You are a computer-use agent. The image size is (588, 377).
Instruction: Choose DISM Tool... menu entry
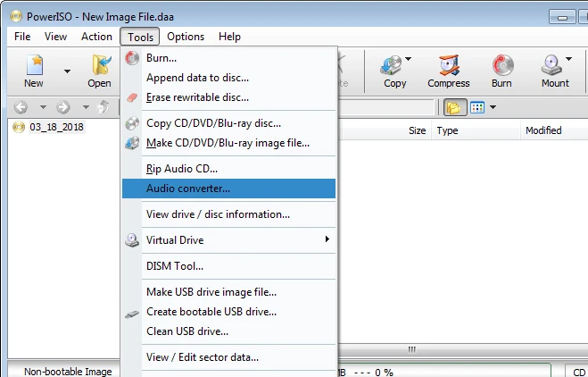(228, 266)
